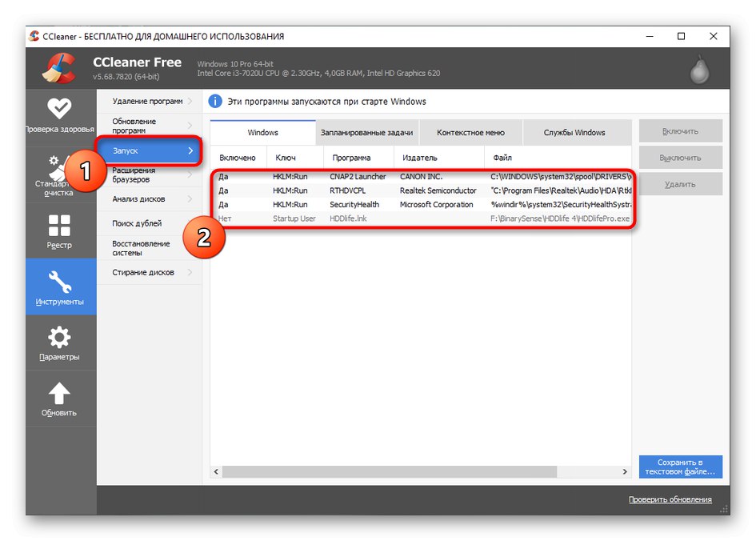This screenshot has width=756, height=541.
Task: Click Сохранить в текстовом файле button
Action: click(x=680, y=467)
